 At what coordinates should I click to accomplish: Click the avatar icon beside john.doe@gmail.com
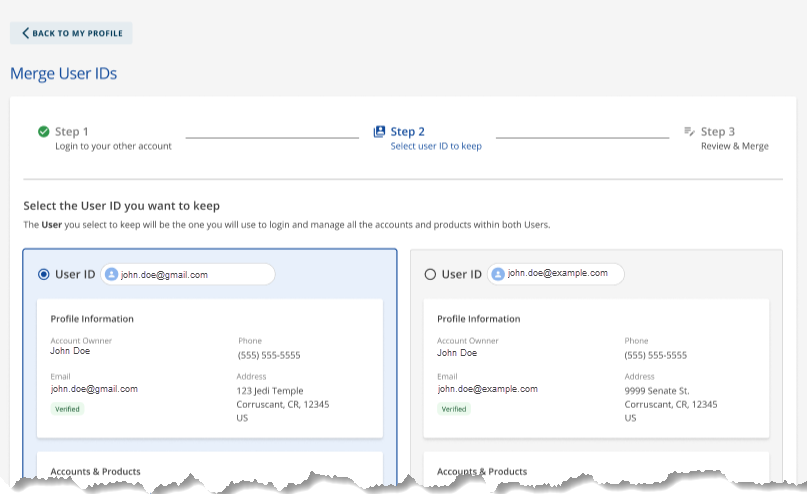(111, 274)
